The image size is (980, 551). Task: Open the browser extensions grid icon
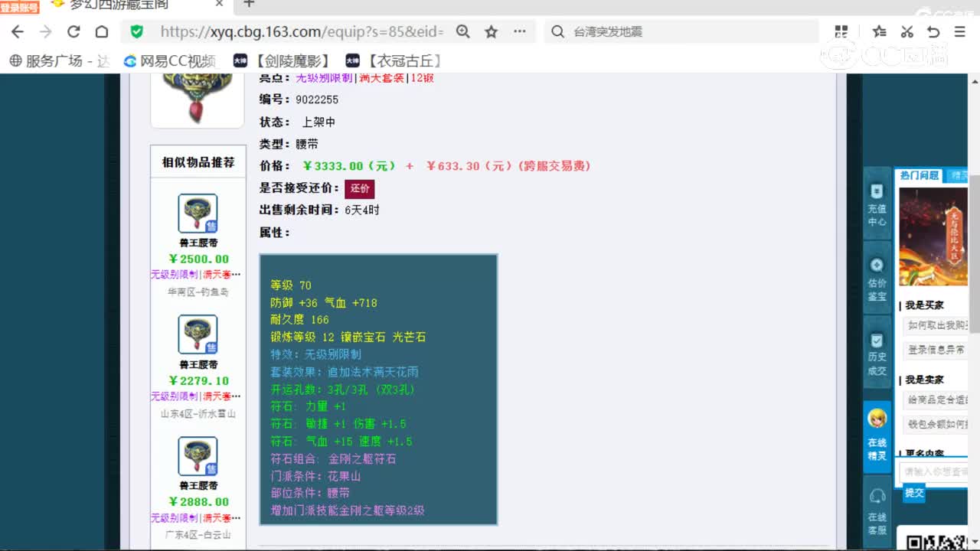point(841,31)
